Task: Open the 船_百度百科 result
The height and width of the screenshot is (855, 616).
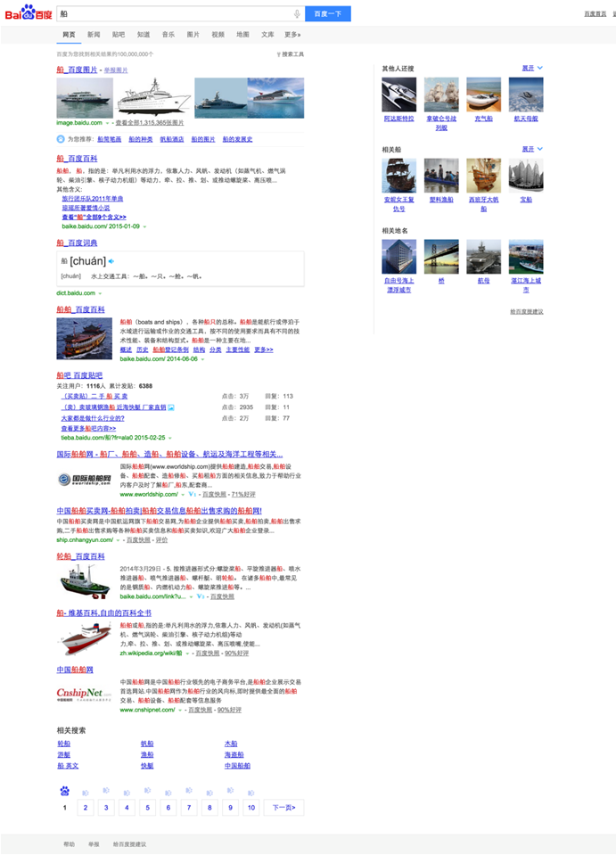Action: [77, 158]
